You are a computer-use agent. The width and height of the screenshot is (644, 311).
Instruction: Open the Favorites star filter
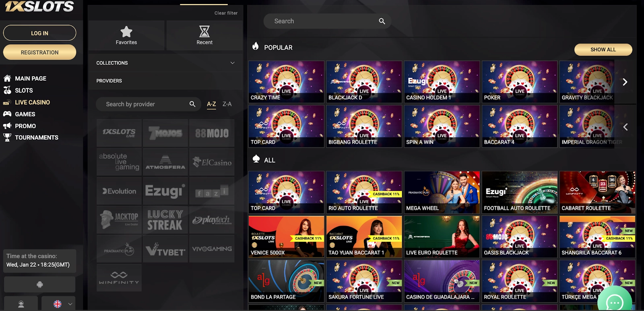(x=126, y=35)
